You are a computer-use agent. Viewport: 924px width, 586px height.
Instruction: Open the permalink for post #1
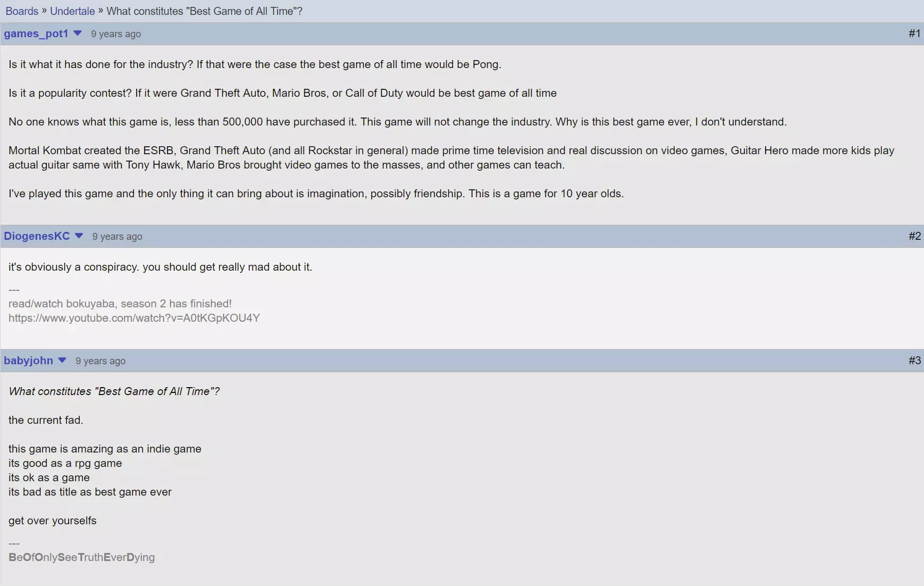coord(914,34)
